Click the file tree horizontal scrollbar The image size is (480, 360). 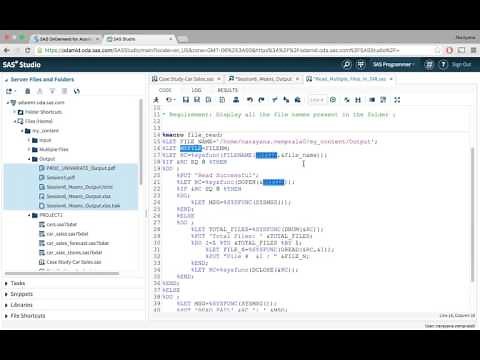62,274
